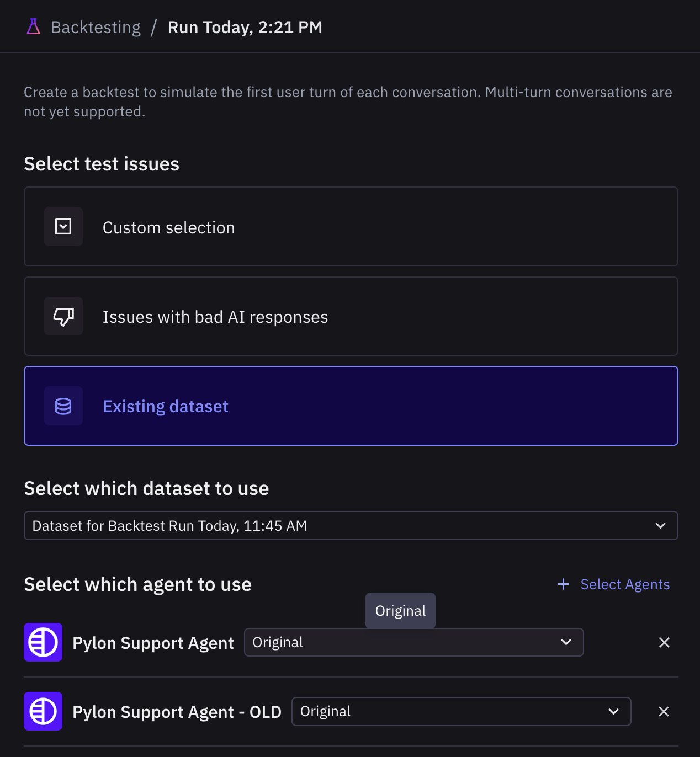Open version dropdown for Pylon Support Agent
The image size is (700, 757).
click(414, 642)
